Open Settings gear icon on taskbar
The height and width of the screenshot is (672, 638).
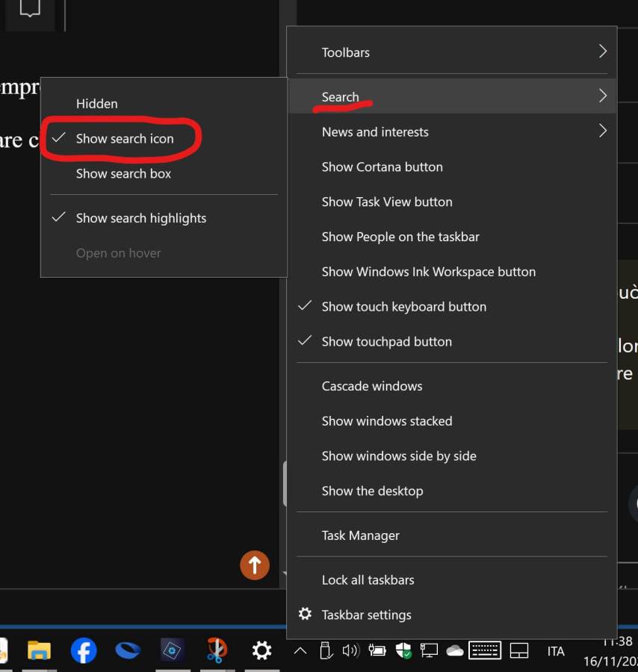pyautogui.click(x=261, y=650)
